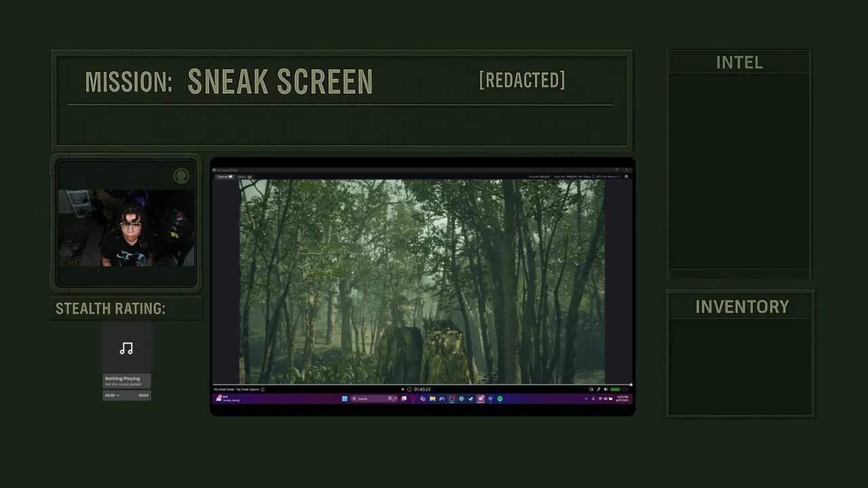The image size is (868, 488).
Task: Click the Nothing Playing track title
Action: click(123, 378)
